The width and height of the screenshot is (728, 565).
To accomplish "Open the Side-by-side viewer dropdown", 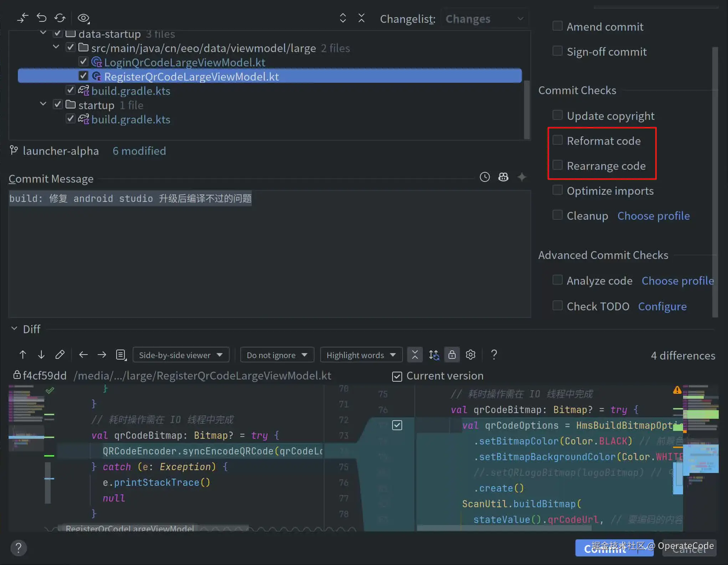I will tap(181, 355).
